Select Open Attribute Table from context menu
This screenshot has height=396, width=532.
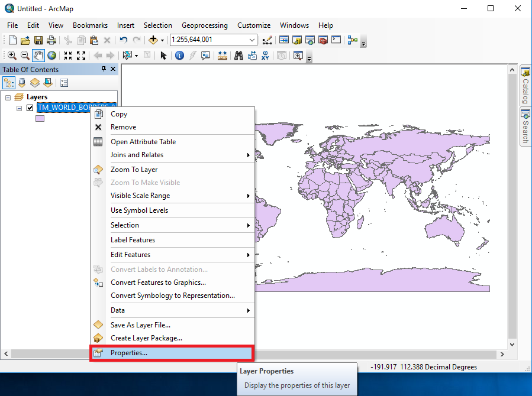pyautogui.click(x=143, y=142)
